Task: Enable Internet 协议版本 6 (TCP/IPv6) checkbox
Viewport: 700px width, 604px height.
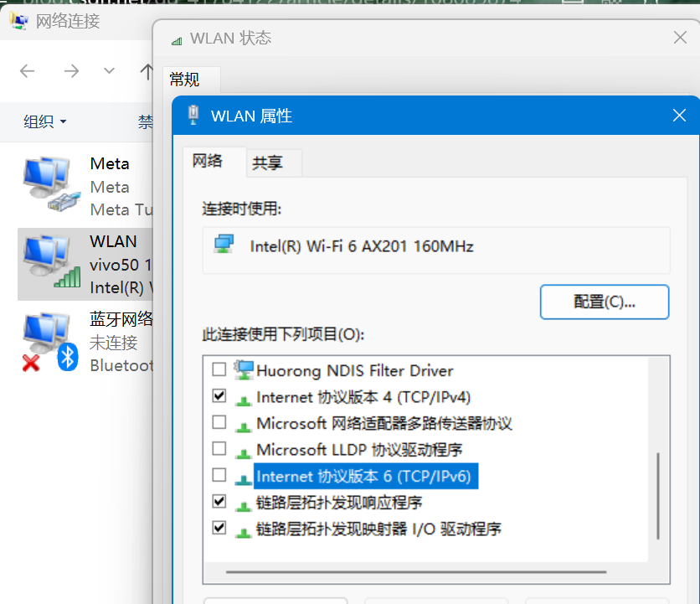Action: tap(219, 475)
